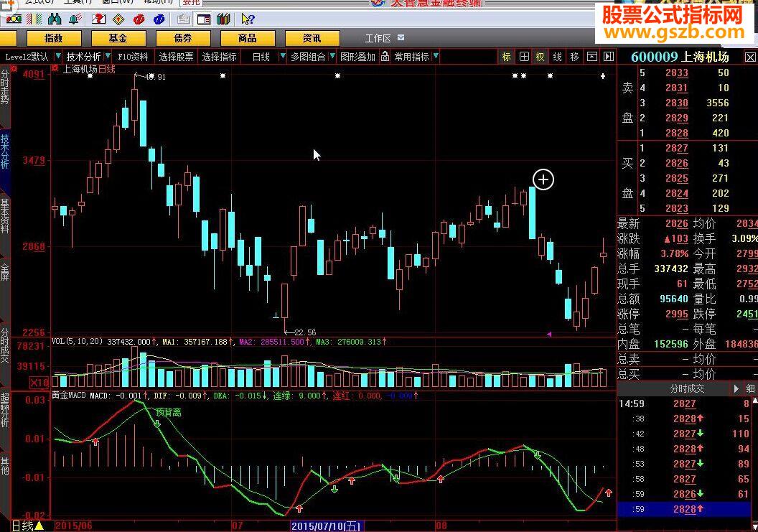
Task: Click the blue circle info icon
Action: point(159,19)
